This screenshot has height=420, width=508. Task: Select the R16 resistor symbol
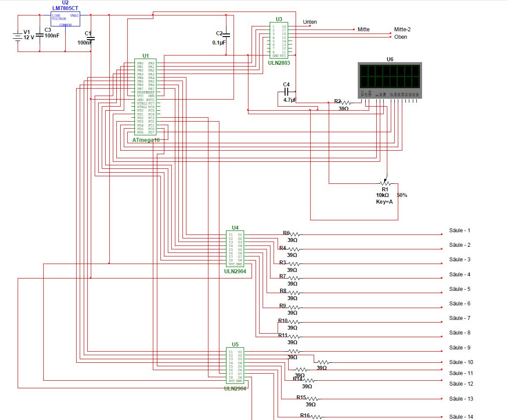tap(316, 417)
